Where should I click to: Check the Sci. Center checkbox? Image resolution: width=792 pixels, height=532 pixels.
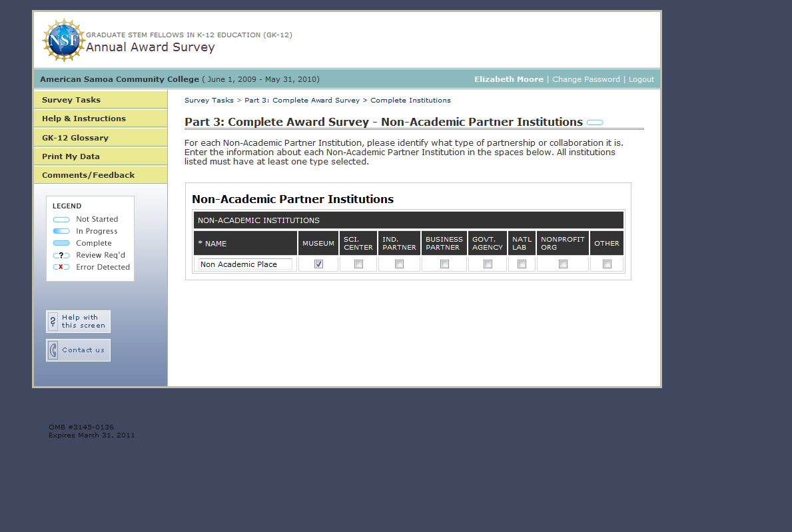[358, 264]
